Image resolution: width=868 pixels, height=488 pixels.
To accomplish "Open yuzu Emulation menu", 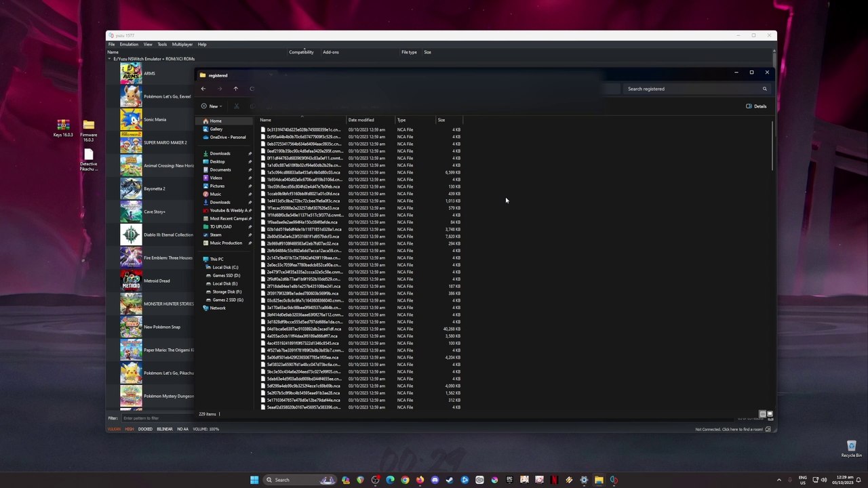I will pyautogui.click(x=129, y=44).
